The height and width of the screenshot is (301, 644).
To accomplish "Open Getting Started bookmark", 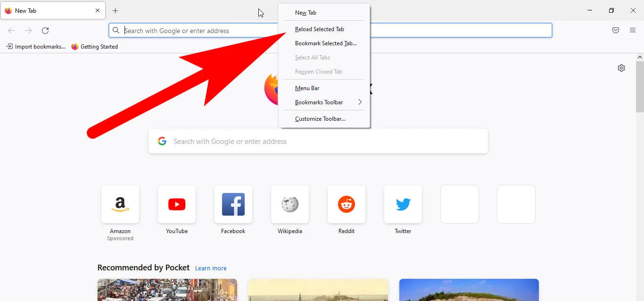I will click(x=94, y=47).
